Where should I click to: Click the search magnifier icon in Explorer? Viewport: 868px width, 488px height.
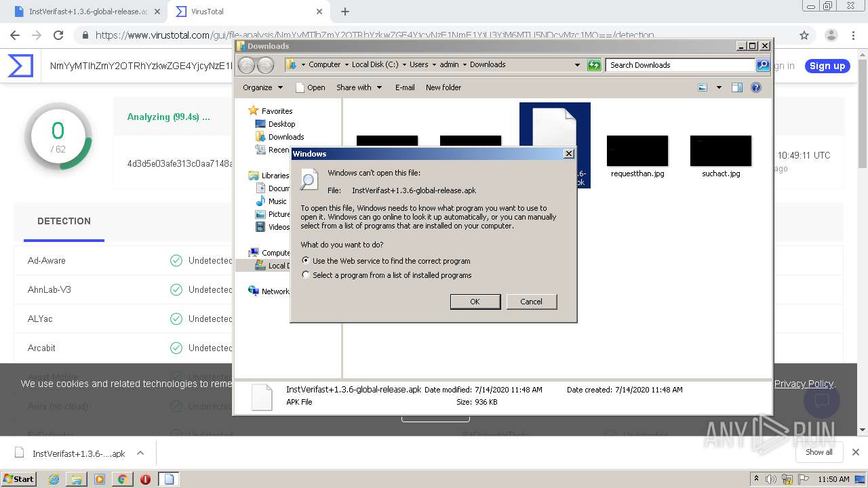coord(763,65)
